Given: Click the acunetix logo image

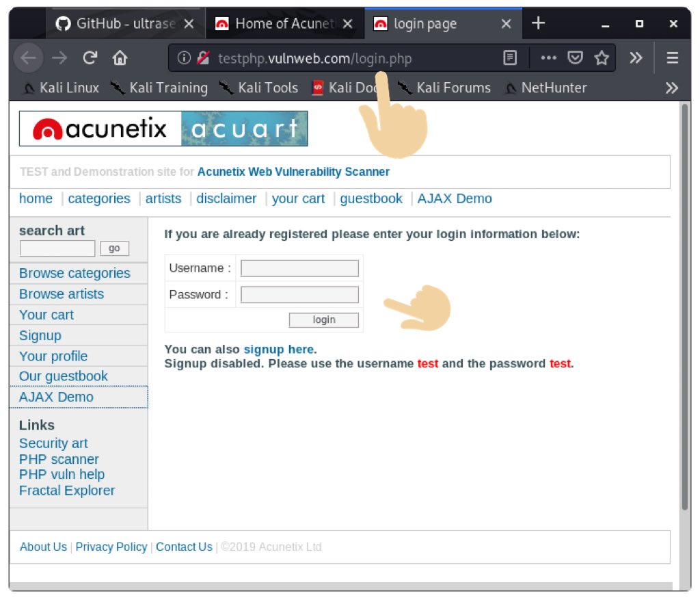Looking at the screenshot, I should 100,129.
